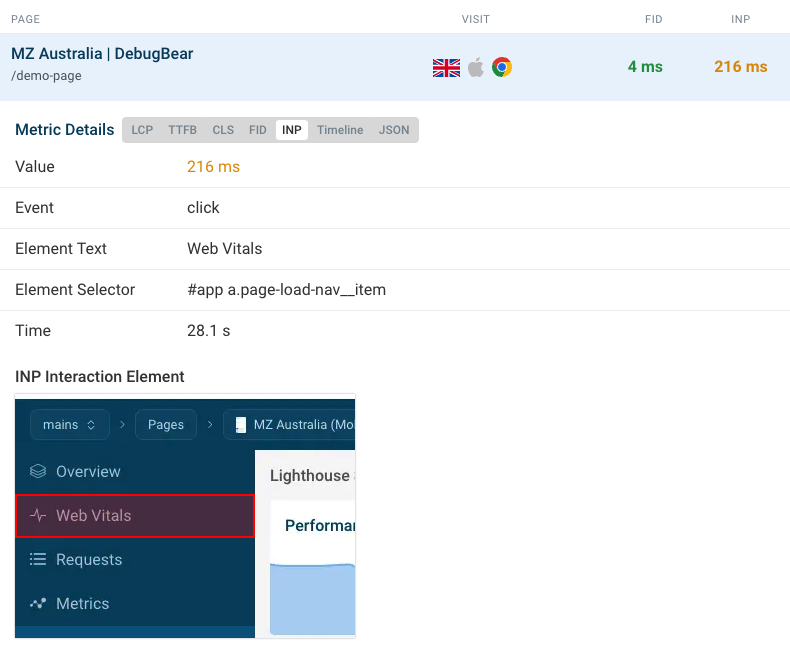Open the mains project dropdown
The height and width of the screenshot is (646, 790).
[x=69, y=425]
